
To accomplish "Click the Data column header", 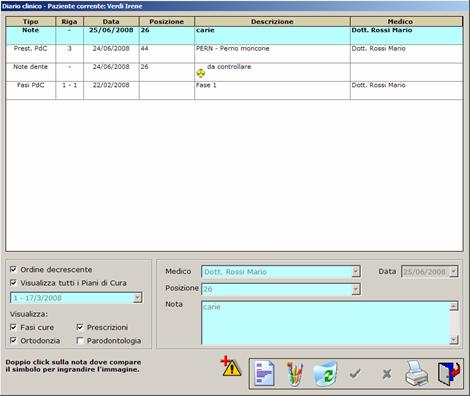I will pos(111,22).
